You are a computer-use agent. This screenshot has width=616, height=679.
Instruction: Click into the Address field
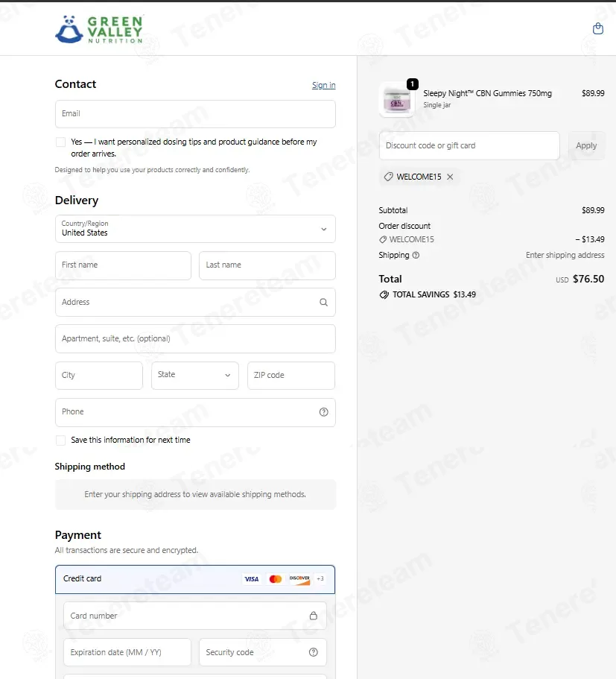(195, 303)
